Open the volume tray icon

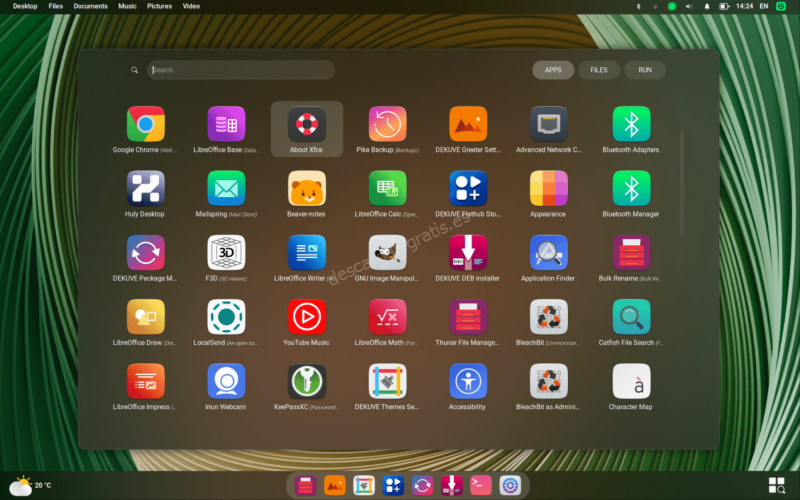689,6
